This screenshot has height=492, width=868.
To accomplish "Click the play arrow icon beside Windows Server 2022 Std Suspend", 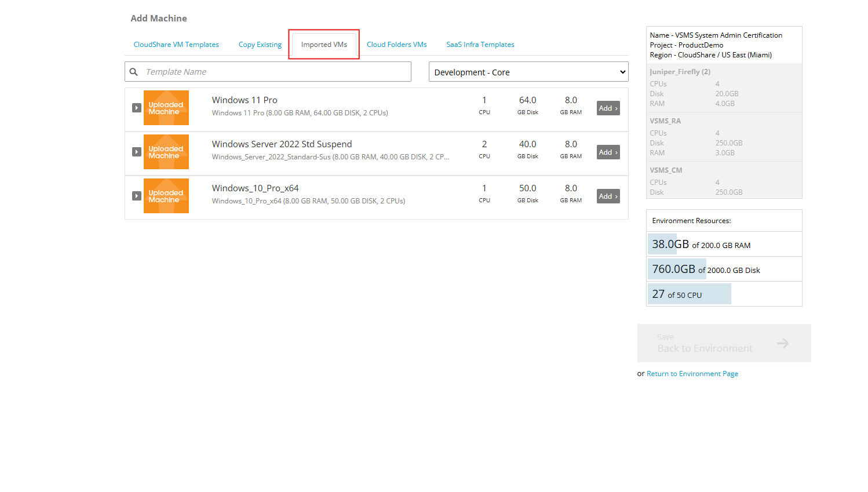I will click(137, 152).
